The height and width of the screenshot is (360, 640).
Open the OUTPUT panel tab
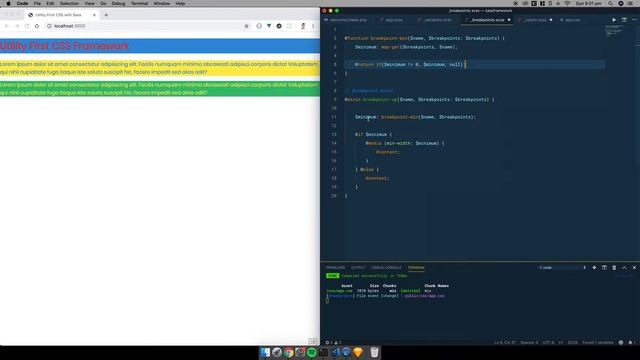tap(358, 268)
